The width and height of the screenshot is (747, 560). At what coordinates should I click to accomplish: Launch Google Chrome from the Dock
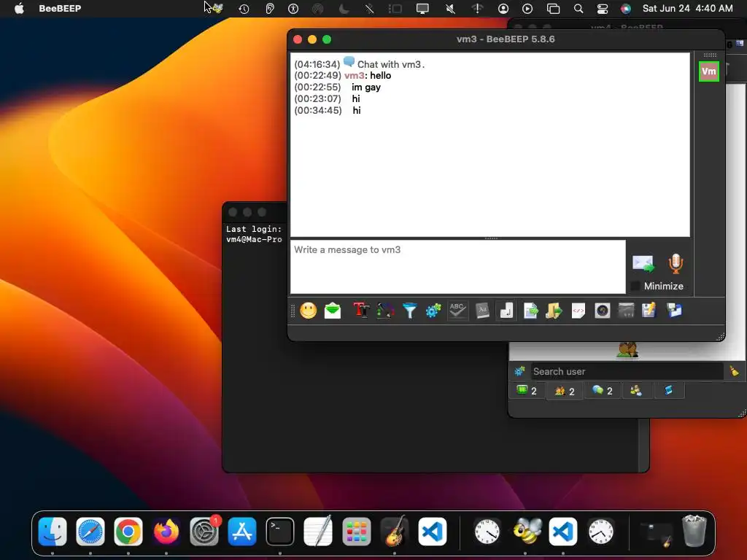coord(128,531)
